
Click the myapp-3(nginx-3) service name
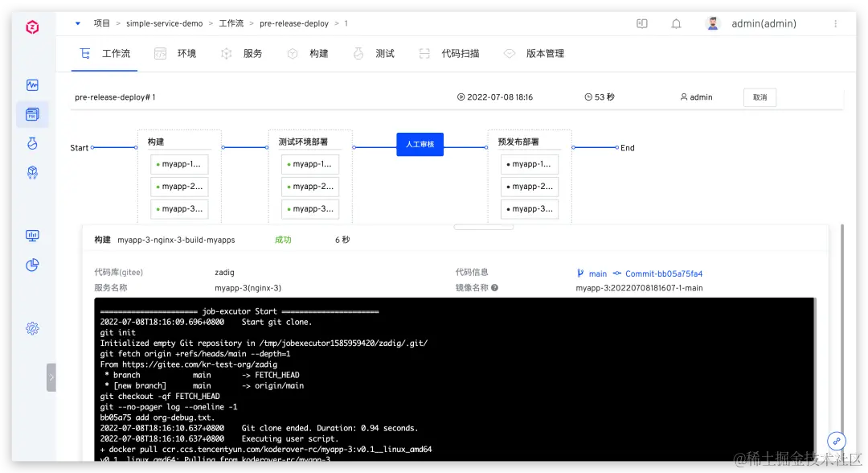pyautogui.click(x=248, y=288)
